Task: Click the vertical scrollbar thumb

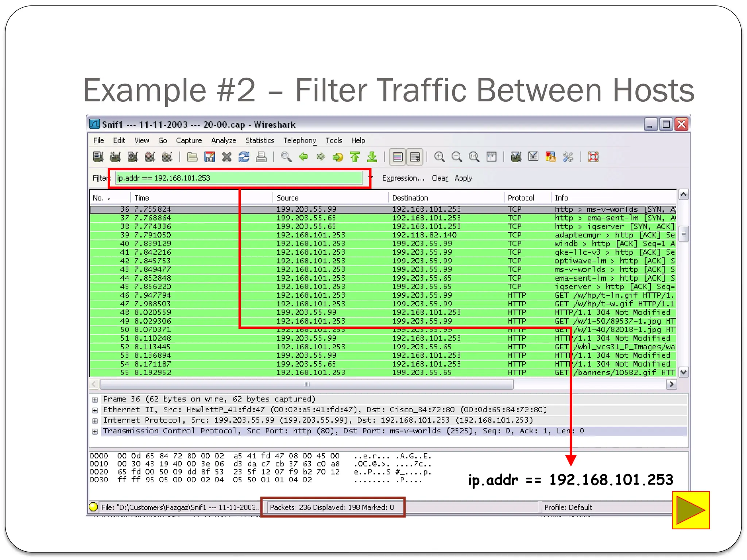Action: coord(684,234)
